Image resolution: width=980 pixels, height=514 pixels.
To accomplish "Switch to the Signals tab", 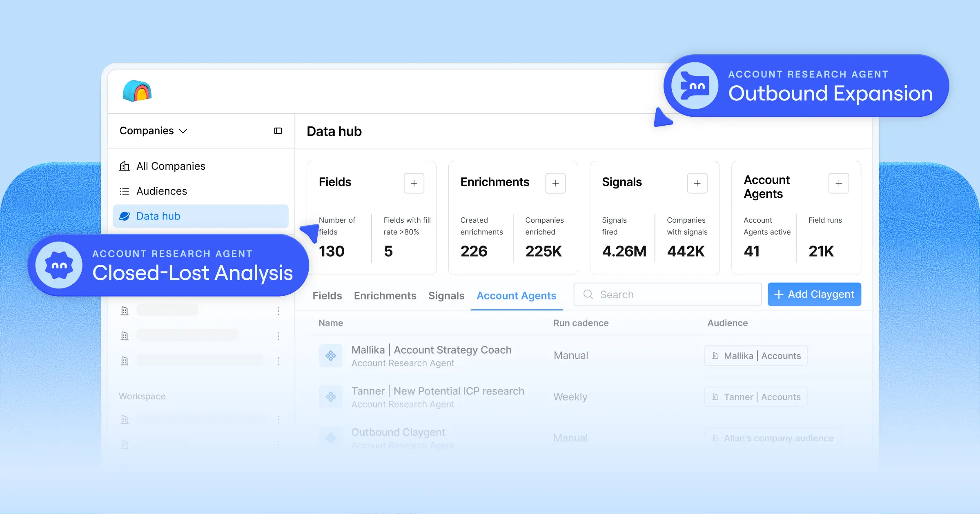I will point(446,295).
